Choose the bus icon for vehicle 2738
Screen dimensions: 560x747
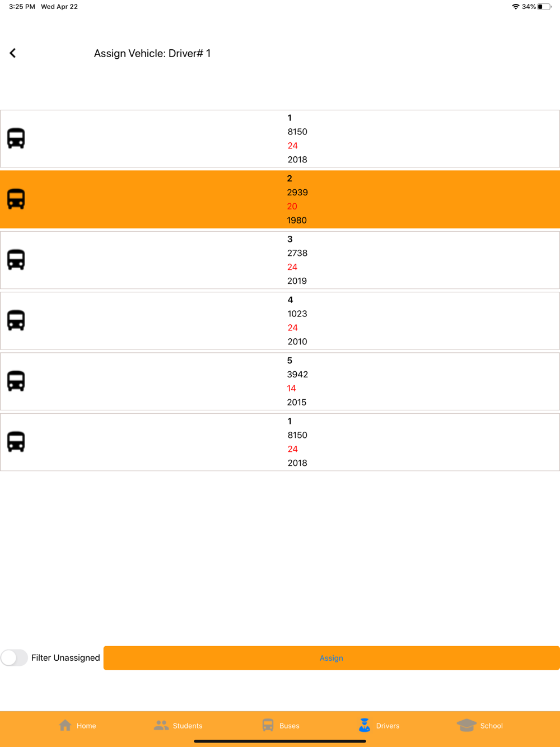(16, 260)
